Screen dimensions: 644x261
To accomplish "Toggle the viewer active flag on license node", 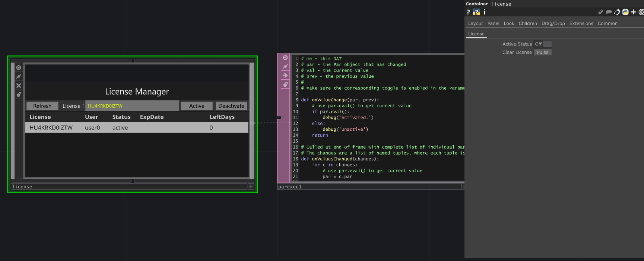I will [19, 68].
